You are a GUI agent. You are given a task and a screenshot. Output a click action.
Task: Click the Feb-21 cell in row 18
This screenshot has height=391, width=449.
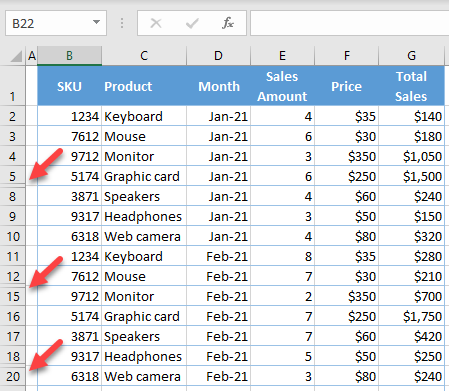click(218, 356)
